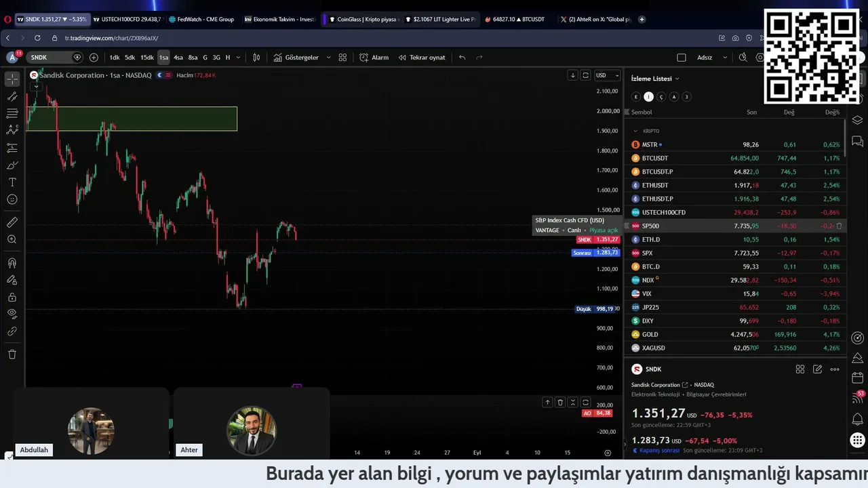This screenshot has height=488, width=868.
Task: Open more options for SNDK details
Action: click(835, 369)
